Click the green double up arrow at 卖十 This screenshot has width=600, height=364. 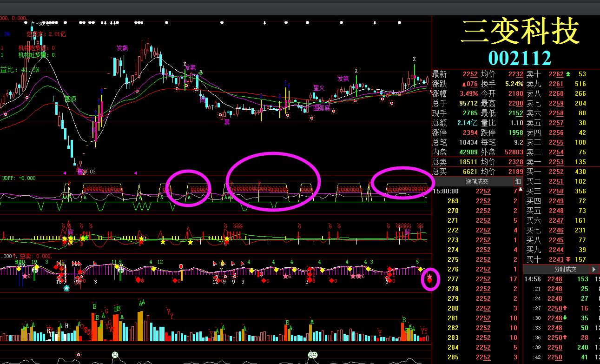coord(568,74)
